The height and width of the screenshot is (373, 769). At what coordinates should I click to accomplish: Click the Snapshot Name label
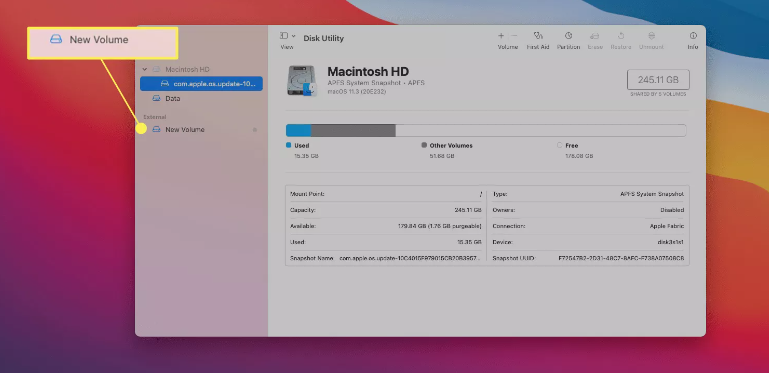coord(311,258)
